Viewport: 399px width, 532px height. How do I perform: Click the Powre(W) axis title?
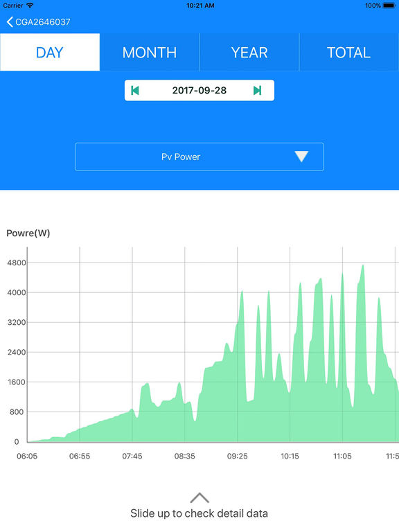[28, 233]
